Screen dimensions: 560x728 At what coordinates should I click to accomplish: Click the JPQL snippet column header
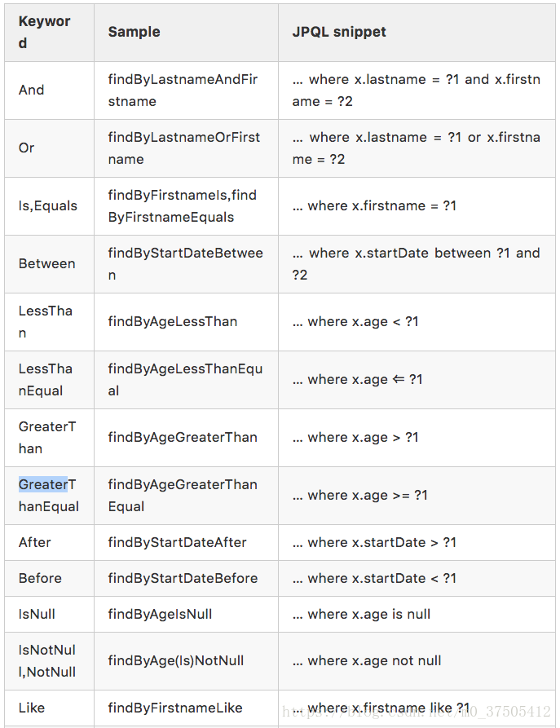[417, 33]
